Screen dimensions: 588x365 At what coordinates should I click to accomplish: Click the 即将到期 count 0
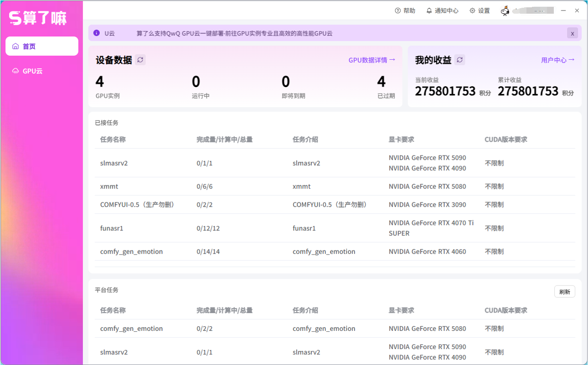pos(286,82)
